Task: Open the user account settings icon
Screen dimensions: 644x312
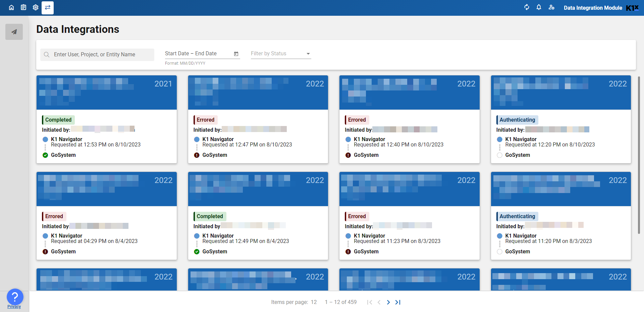Action: click(551, 7)
